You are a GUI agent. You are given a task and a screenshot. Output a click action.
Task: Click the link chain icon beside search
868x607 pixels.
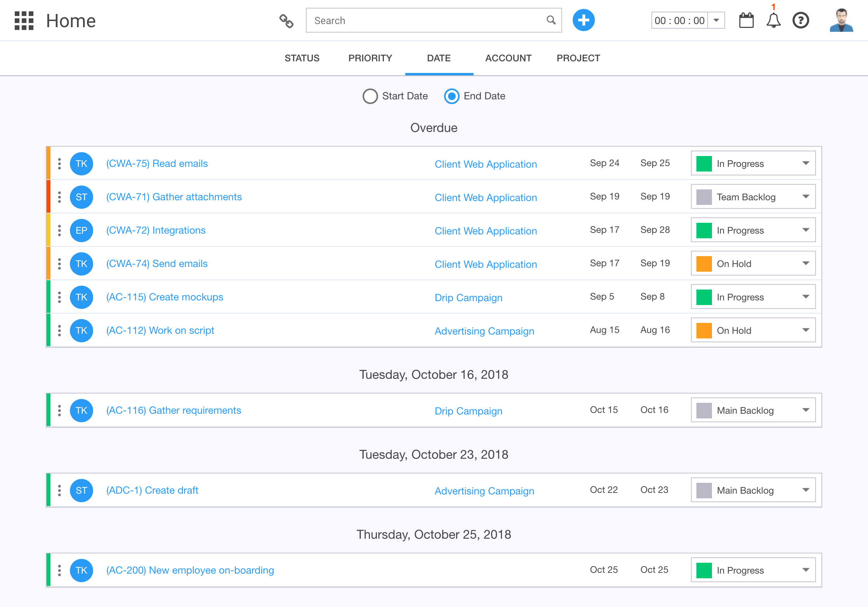286,21
